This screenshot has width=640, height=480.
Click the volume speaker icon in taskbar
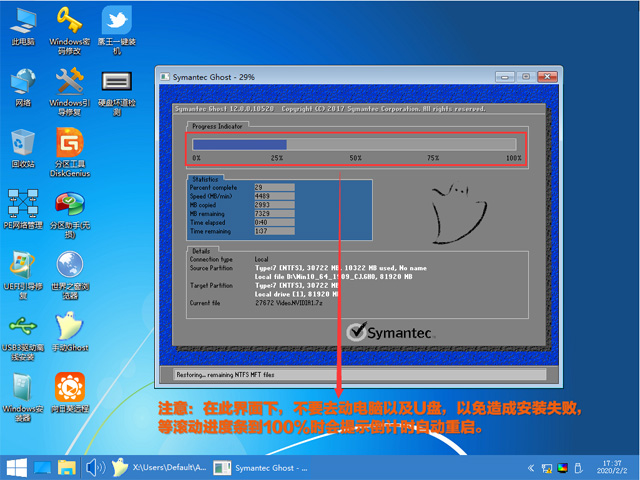(x=95, y=467)
